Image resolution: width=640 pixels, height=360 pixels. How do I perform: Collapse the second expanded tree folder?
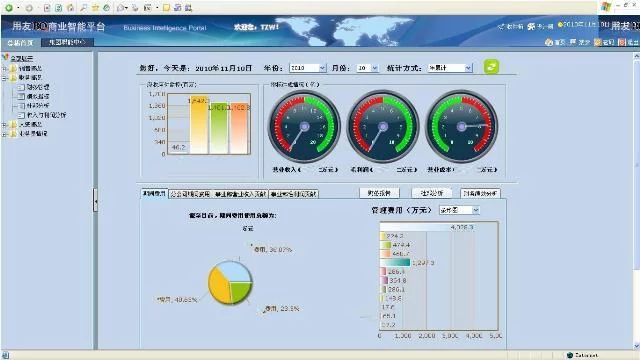4,78
